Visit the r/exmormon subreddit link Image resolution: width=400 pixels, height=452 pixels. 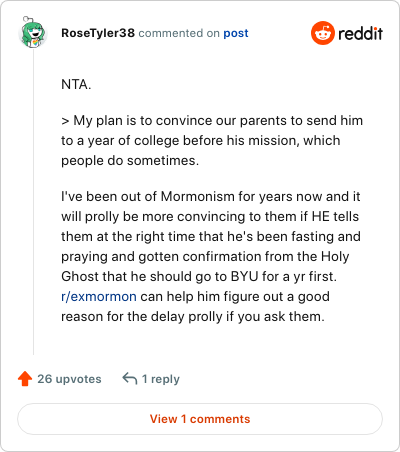[x=99, y=296]
